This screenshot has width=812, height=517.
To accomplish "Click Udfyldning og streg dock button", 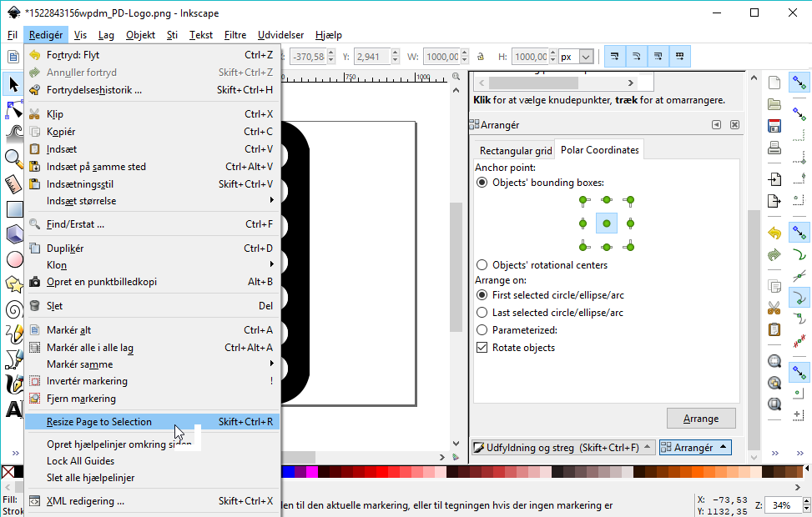I will click(563, 448).
